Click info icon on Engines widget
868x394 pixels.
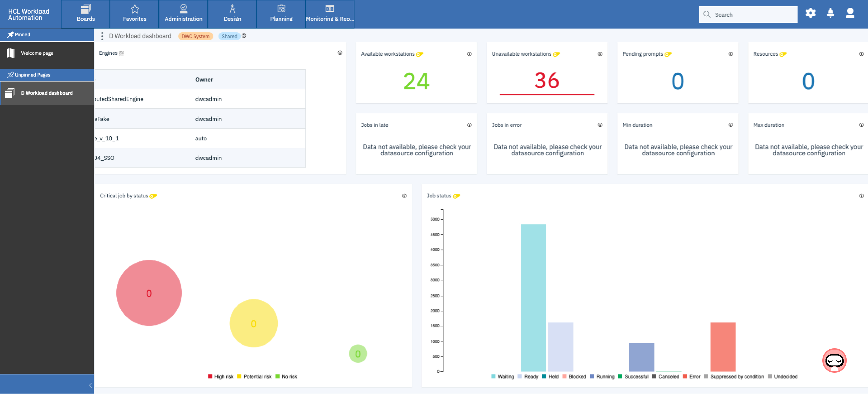point(340,53)
